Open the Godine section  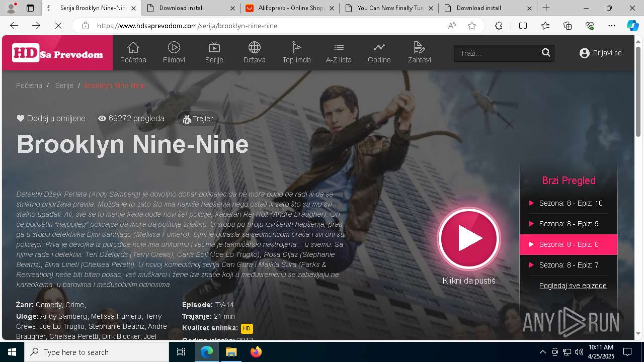(x=379, y=53)
